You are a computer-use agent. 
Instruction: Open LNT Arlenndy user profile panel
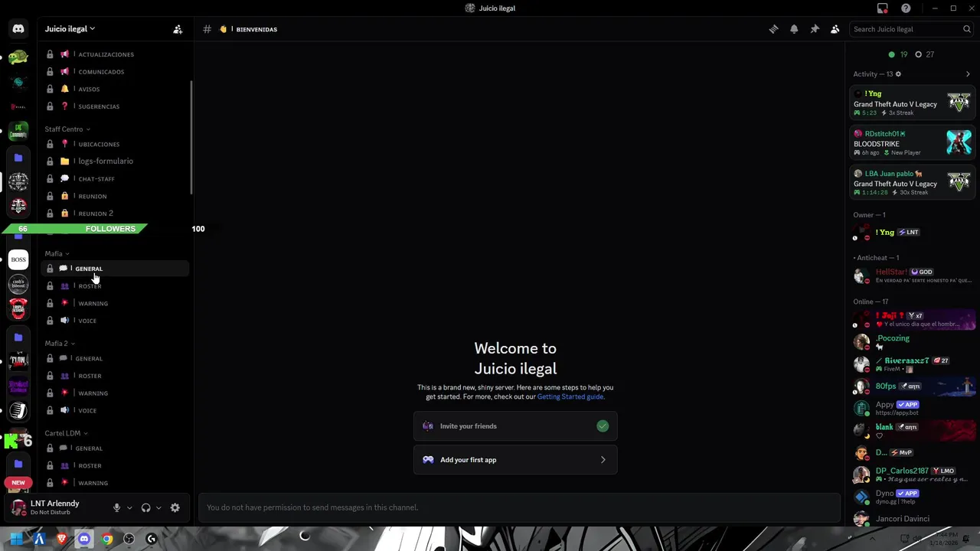pos(56,507)
